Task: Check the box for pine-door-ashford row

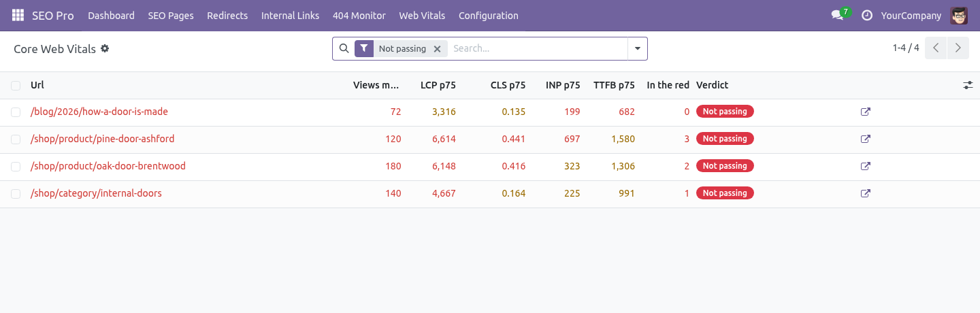Action: click(x=16, y=139)
